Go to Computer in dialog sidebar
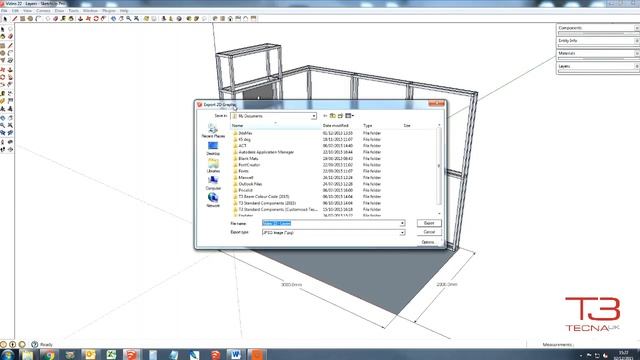The image size is (640, 360). pos(213,184)
